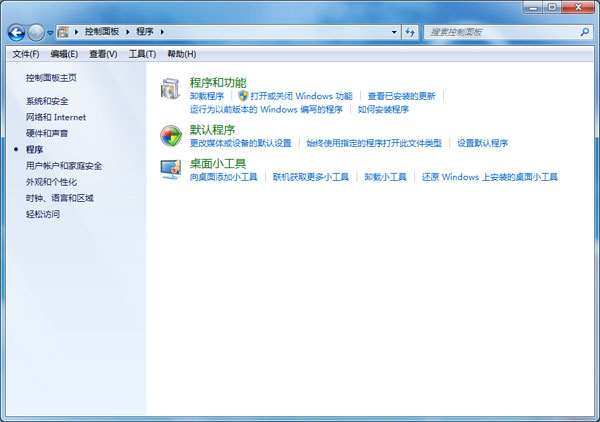Click the 设置默认程序 link
Screen dimensions: 600x422
click(483, 143)
